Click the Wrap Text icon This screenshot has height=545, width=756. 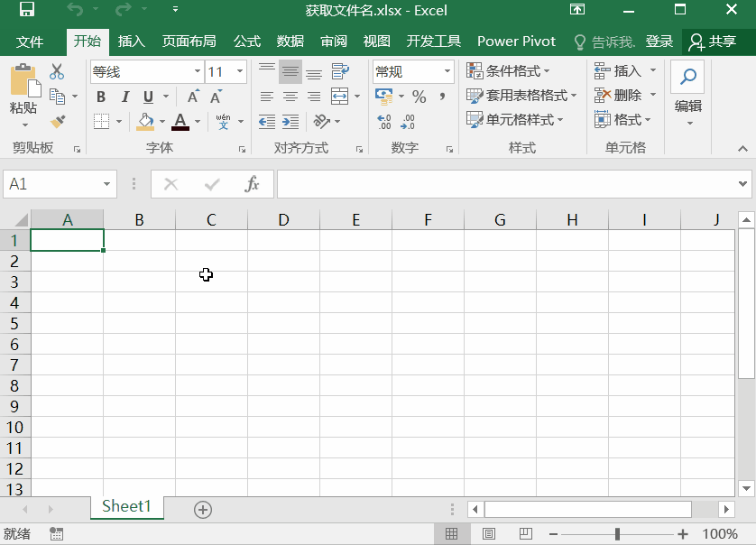pyautogui.click(x=340, y=71)
